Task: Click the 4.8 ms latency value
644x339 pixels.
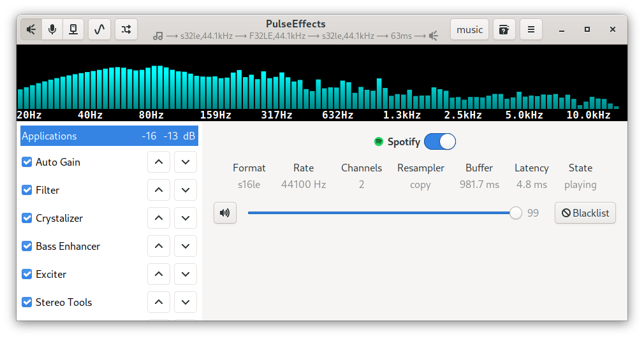Action: [x=532, y=184]
